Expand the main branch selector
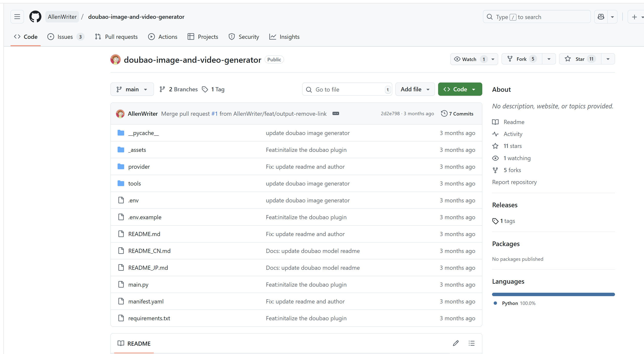Viewport: 644px width, 354px height. [132, 89]
